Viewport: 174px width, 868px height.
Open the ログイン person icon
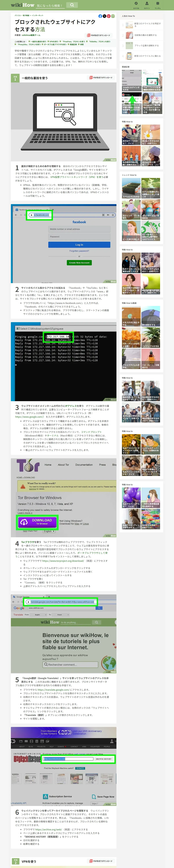pos(147,5)
